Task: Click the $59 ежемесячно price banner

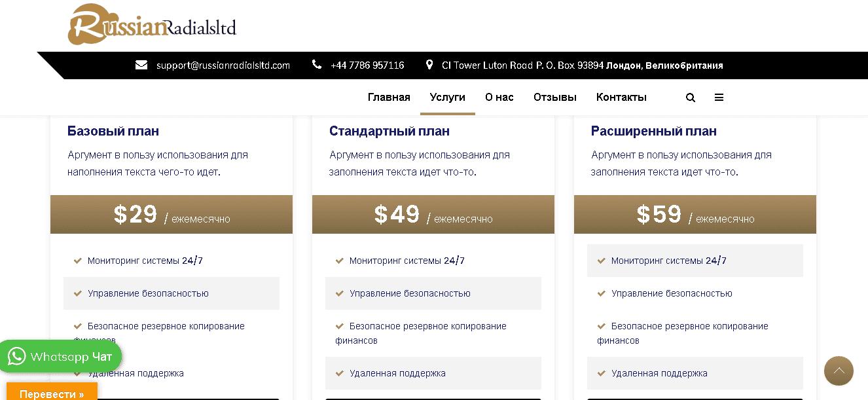Action: (x=695, y=215)
